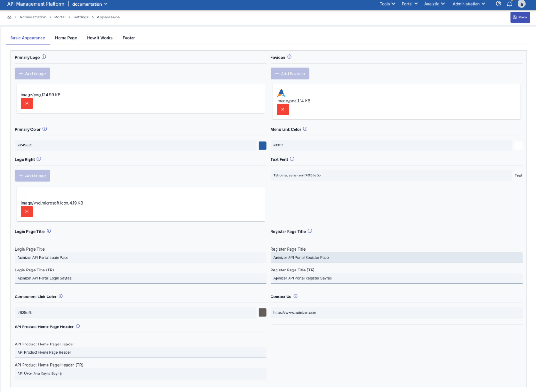
Task: Open the help question mark icon
Action: [x=499, y=4]
